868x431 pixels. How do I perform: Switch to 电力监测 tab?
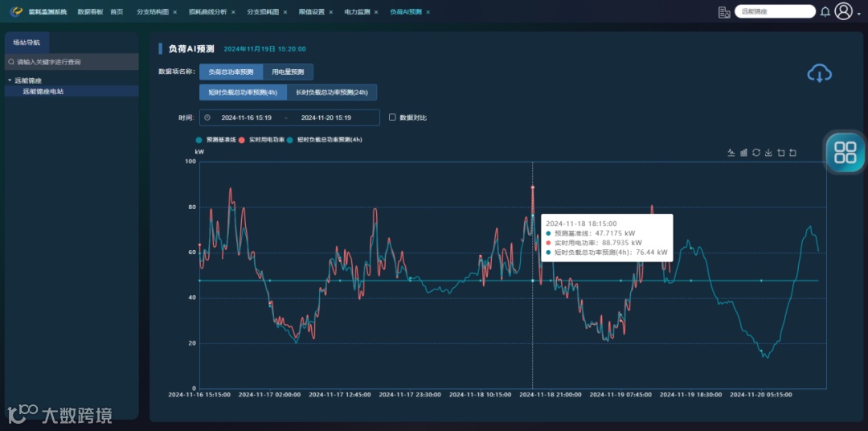pos(357,11)
